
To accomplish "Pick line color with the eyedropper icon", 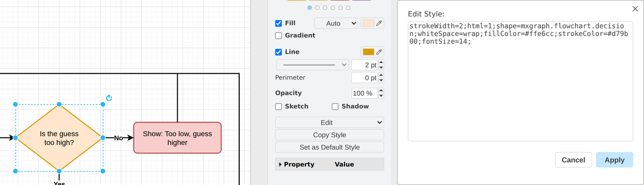I will pos(379,52).
